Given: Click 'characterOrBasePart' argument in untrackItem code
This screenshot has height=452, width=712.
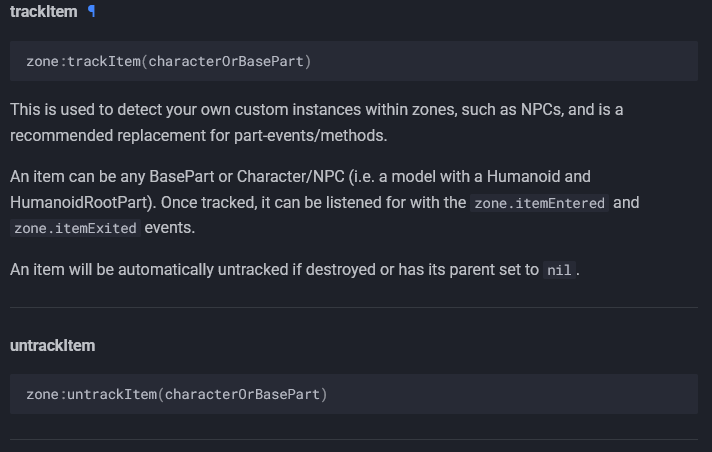Looking at the screenshot, I should (x=242, y=394).
